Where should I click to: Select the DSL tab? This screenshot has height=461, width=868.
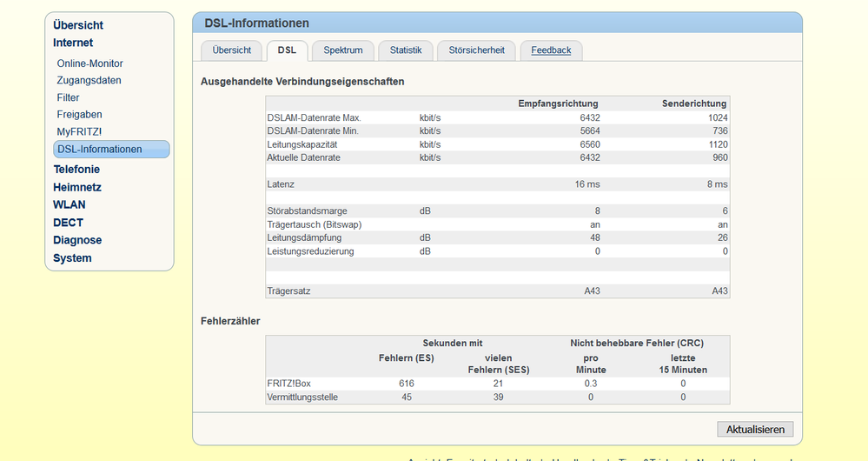[287, 50]
